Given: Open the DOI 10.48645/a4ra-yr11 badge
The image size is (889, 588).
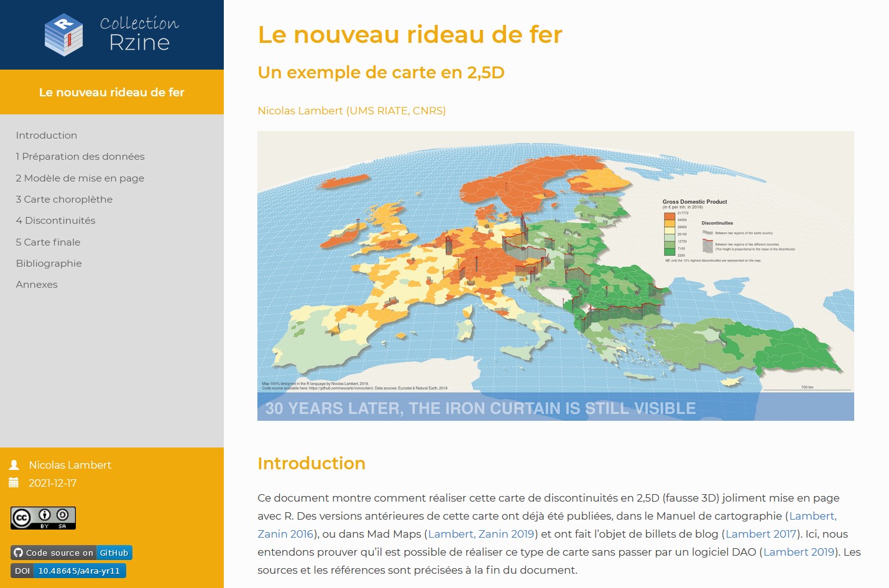Looking at the screenshot, I should [x=68, y=571].
